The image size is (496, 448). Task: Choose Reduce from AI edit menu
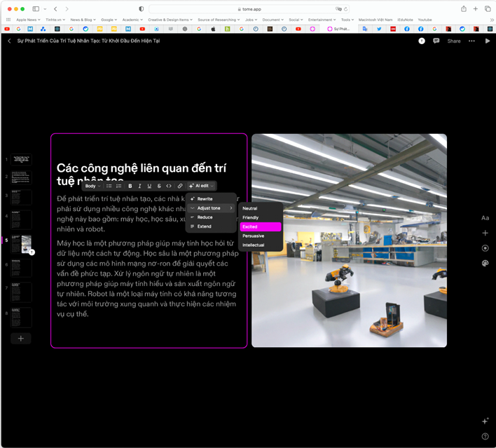(211, 217)
